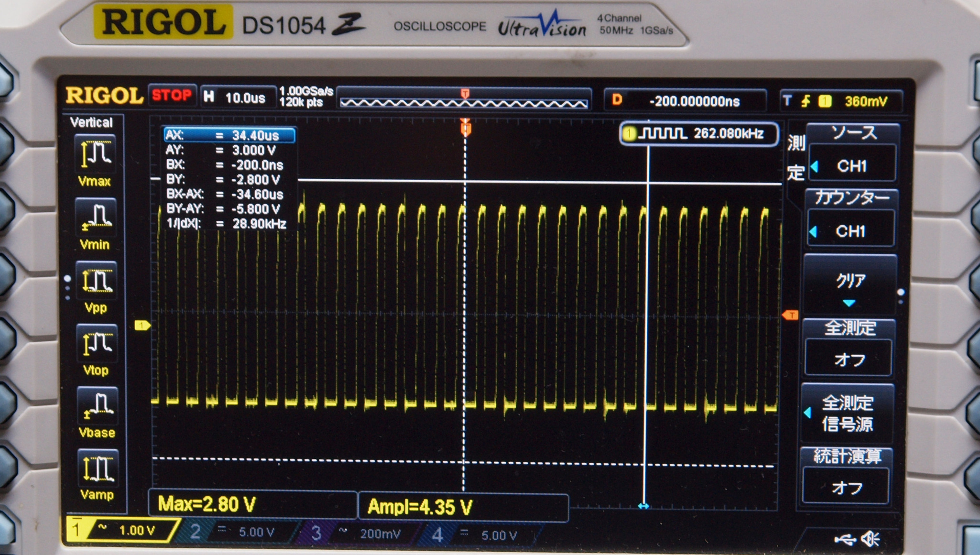Click the USB status icon
Screen dimensions: 980x555
844,540
